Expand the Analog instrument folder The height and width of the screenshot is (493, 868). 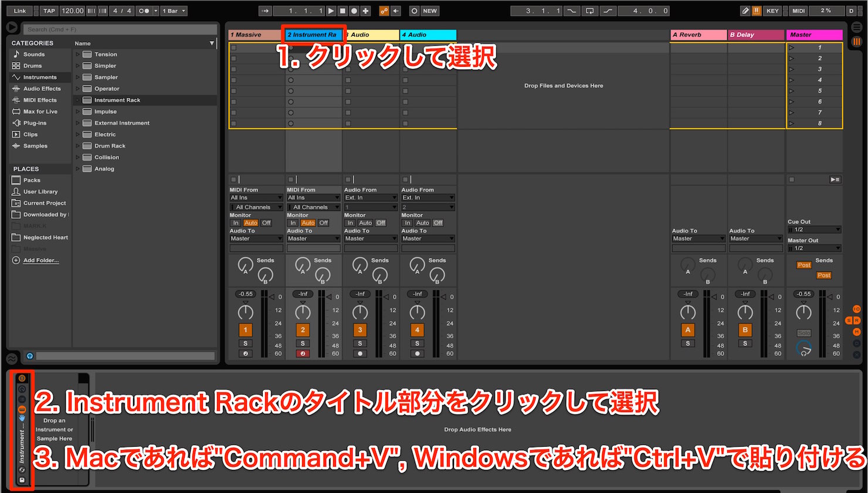[77, 169]
